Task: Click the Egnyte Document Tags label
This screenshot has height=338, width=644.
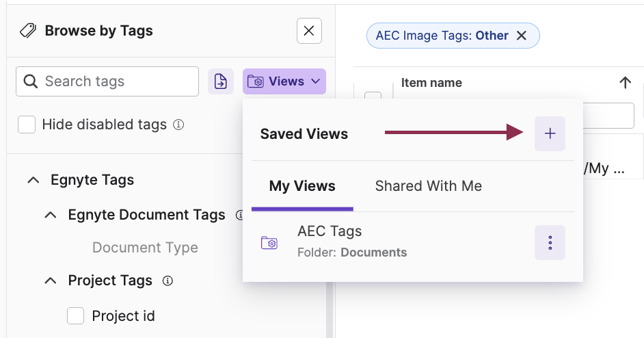Action: tap(146, 215)
